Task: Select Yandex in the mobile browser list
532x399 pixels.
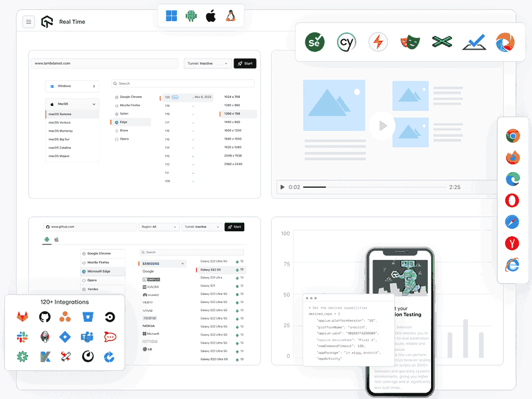Action: 103,289
